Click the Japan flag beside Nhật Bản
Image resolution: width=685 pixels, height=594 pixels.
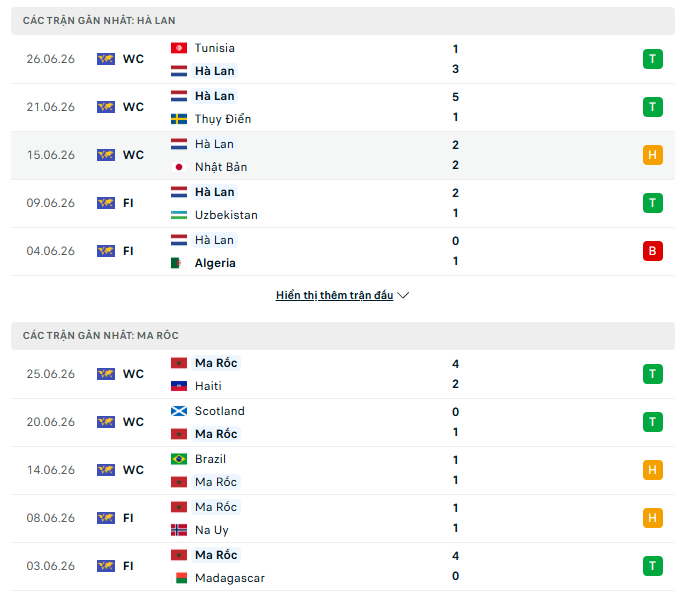(x=179, y=167)
